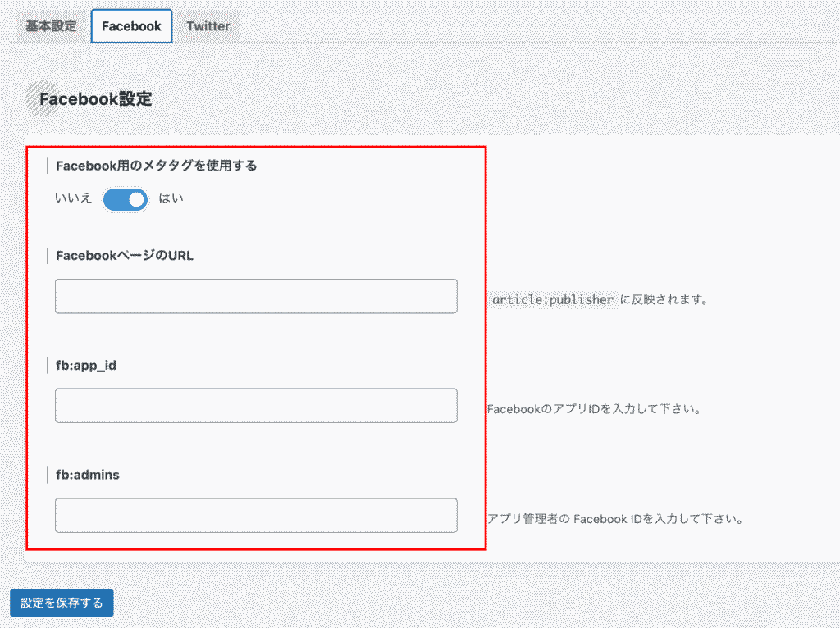This screenshot has width=840, height=628.
Task: Click the Facebook用のメタタグを使用する label
Action: [156, 166]
